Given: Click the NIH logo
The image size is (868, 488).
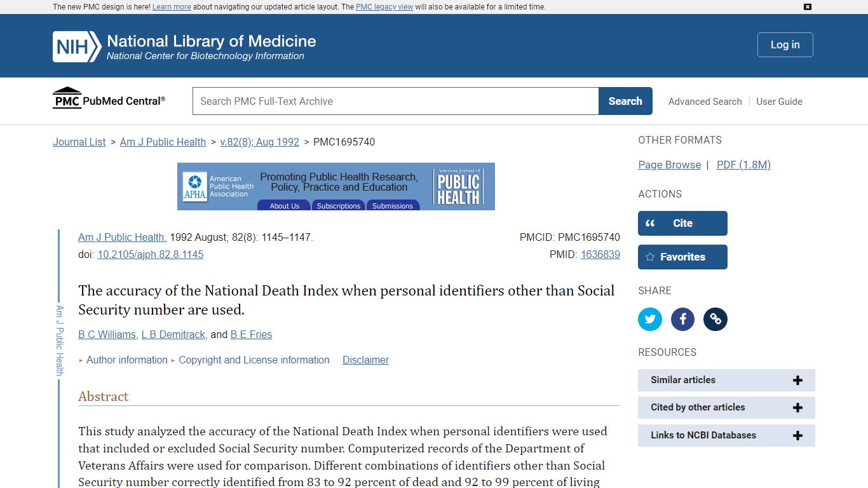Looking at the screenshot, I should [x=77, y=46].
